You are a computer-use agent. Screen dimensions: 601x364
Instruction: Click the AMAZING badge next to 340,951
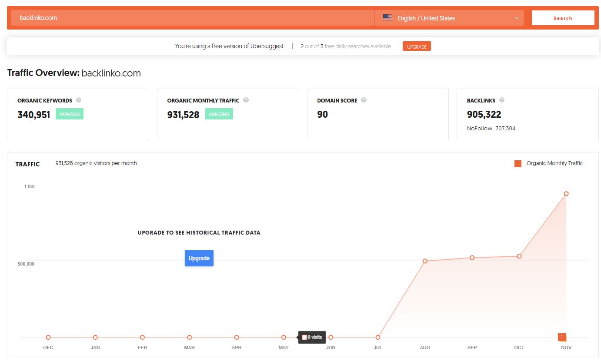click(70, 114)
